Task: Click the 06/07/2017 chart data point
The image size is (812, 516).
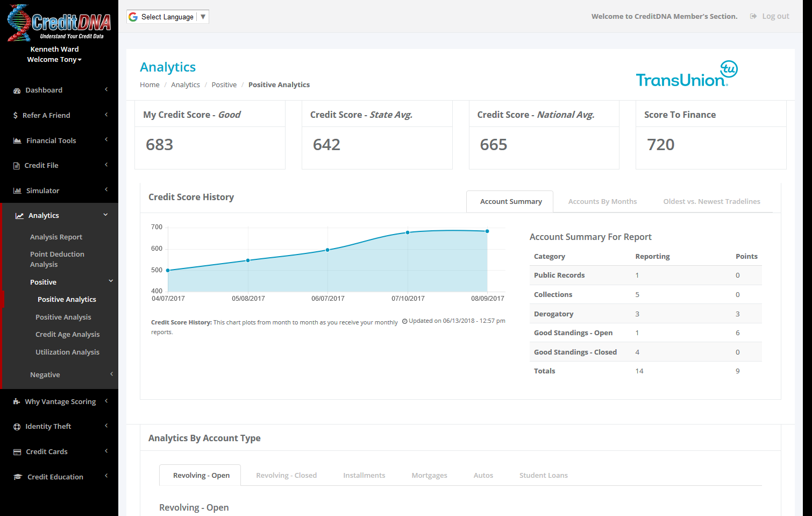Action: click(x=327, y=250)
